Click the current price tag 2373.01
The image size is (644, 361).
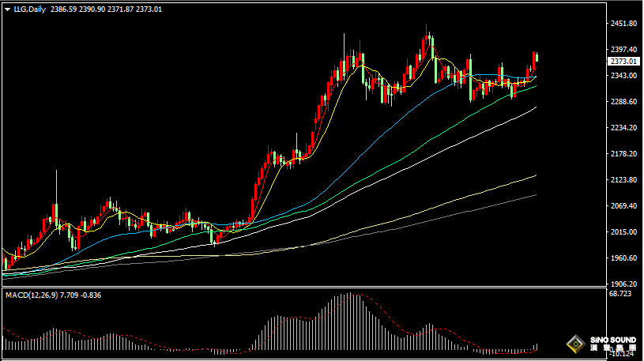pyautogui.click(x=623, y=62)
